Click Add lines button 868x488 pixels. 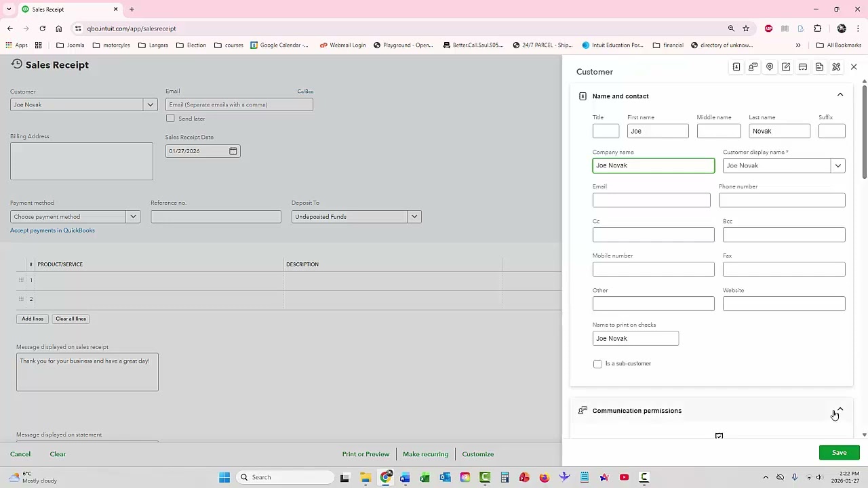pyautogui.click(x=33, y=319)
